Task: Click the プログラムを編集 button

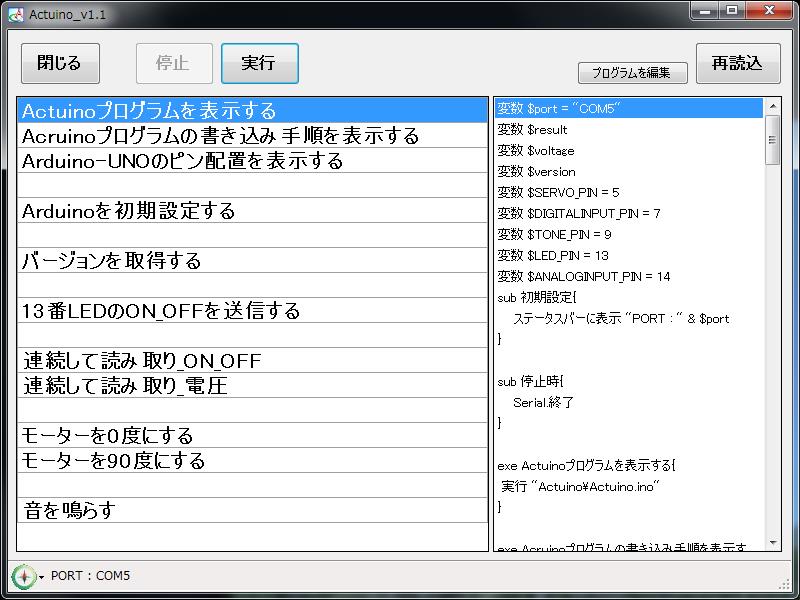Action: (x=632, y=73)
